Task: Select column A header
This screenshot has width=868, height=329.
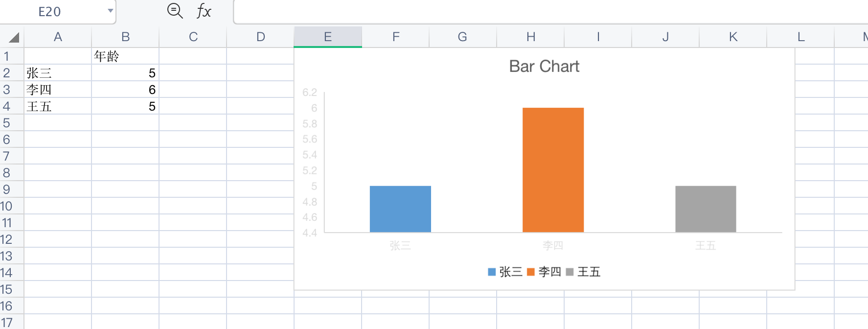Action: [x=58, y=37]
